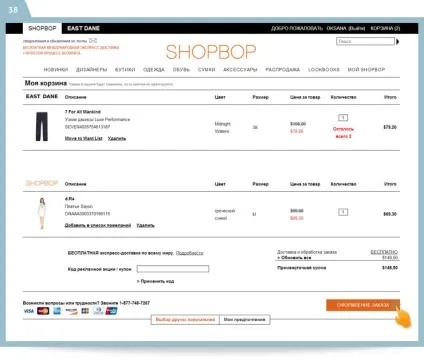
Task: Click the EAST DANE section logo in cart
Action: click(x=42, y=96)
